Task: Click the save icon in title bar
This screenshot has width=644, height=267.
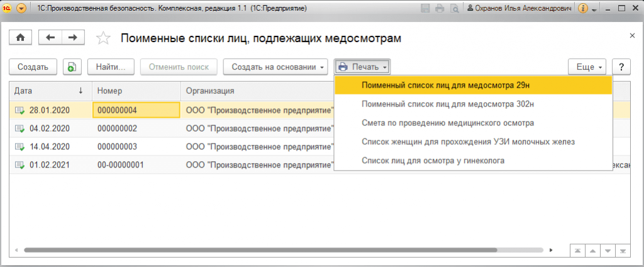Action: (426, 8)
